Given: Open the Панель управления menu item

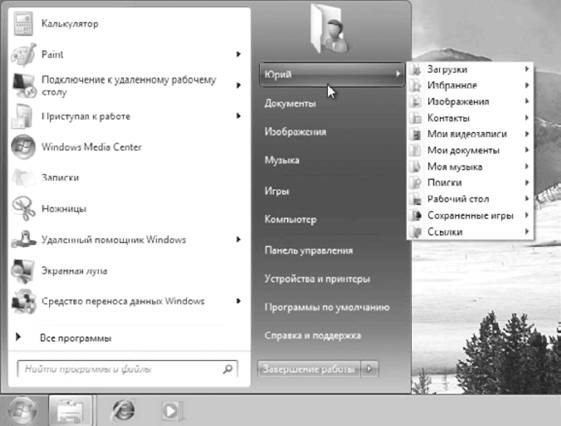Looking at the screenshot, I should (308, 250).
